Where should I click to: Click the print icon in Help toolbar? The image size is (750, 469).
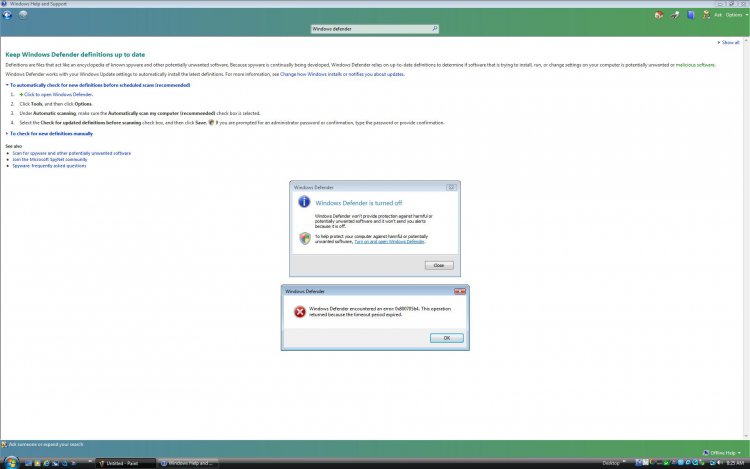click(675, 15)
